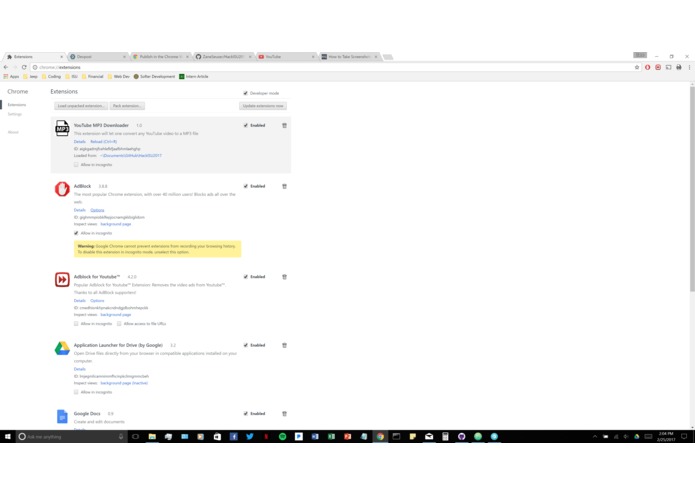The height and width of the screenshot is (494, 695).
Task: Click Pack extension button
Action: [127, 106]
